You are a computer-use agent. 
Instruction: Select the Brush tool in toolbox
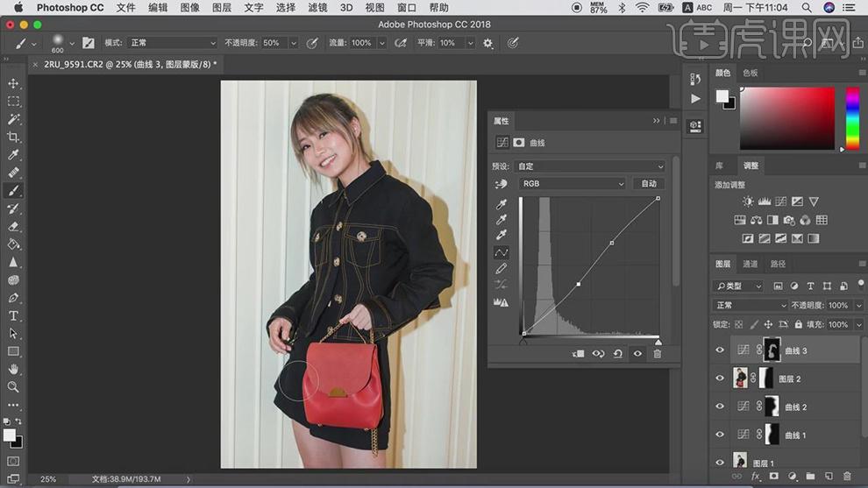[13, 190]
